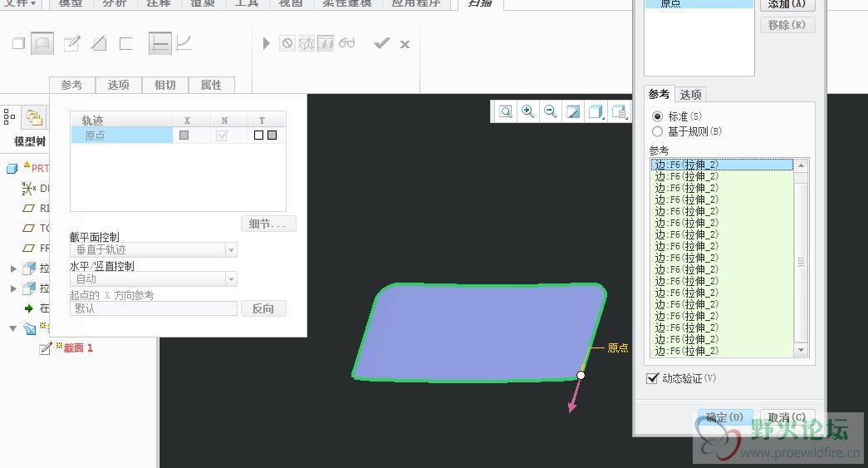The image size is (868, 468).
Task: Select highlighted 边:F6(拉伸_2) reference row
Action: pyautogui.click(x=723, y=165)
